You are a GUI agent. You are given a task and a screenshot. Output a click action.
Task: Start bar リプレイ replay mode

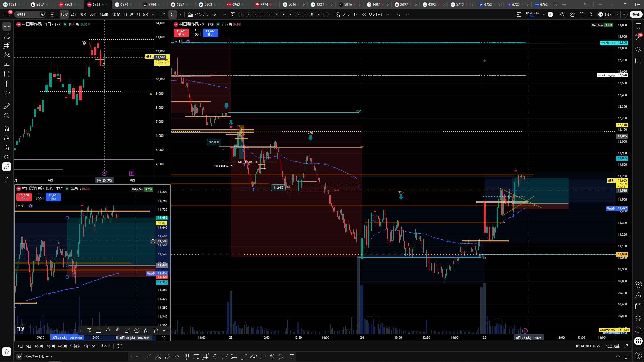point(373,14)
